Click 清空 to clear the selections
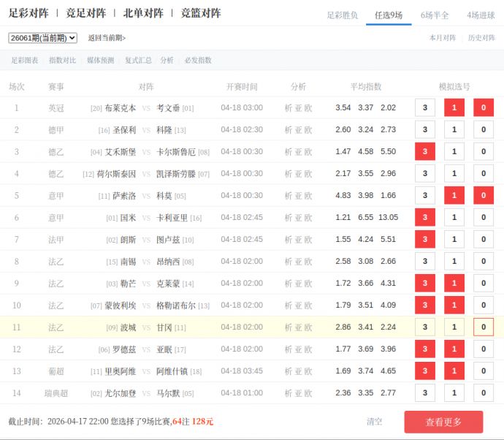The height and width of the screenshot is (440, 504). [374, 422]
